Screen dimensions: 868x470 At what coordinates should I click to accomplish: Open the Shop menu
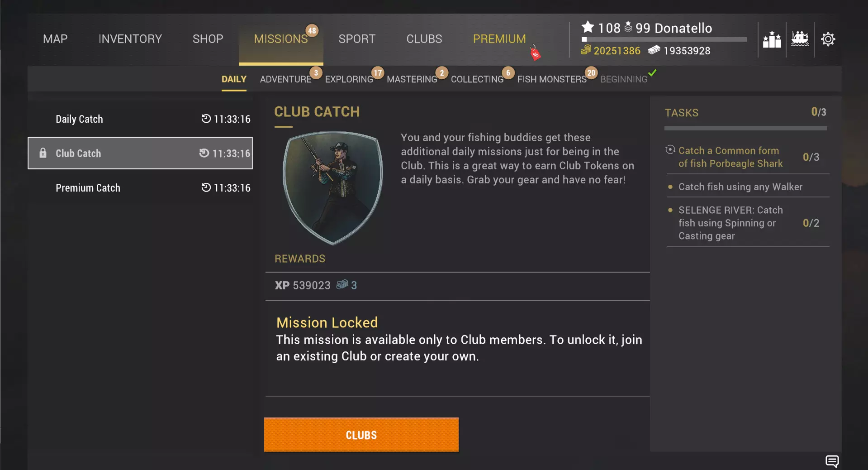tap(208, 39)
